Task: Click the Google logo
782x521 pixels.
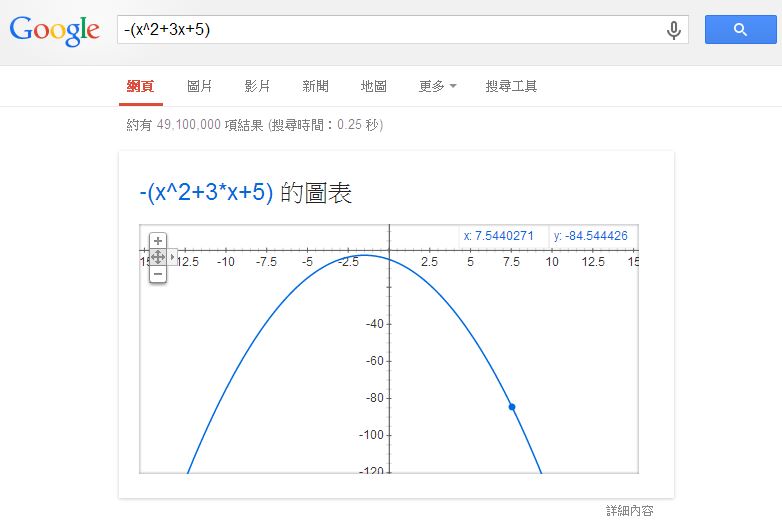Action: click(55, 30)
